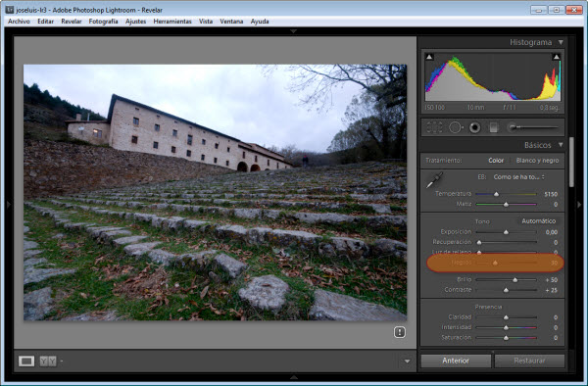Click the Claridad slider handle
Screen dimensions: 588x386
click(506, 317)
